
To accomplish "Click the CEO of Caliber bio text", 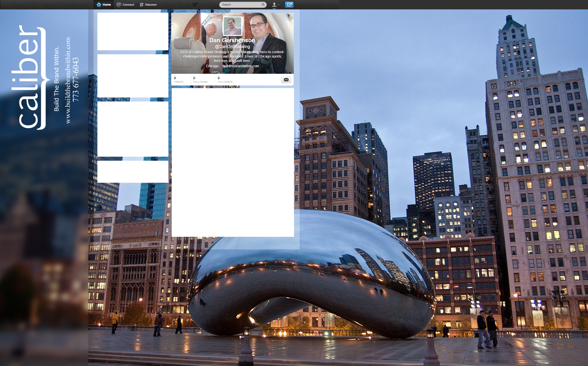I will [x=232, y=56].
